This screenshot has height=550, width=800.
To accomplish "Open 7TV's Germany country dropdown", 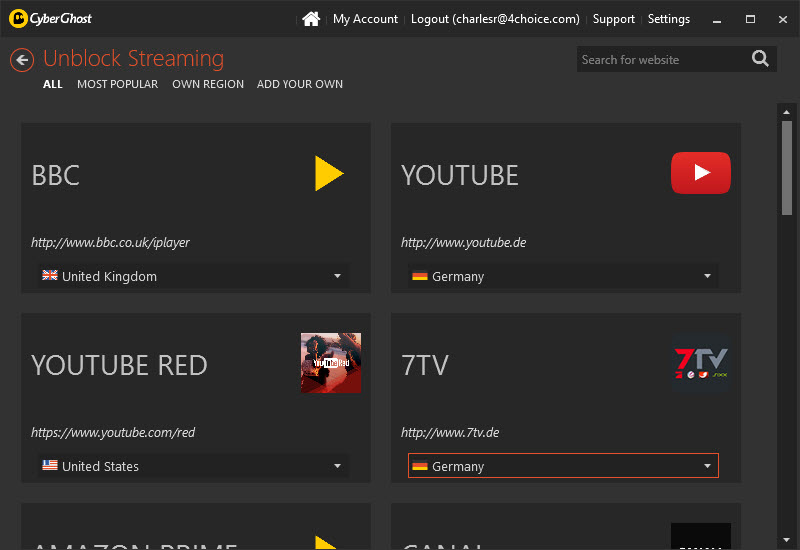I will pyautogui.click(x=563, y=466).
